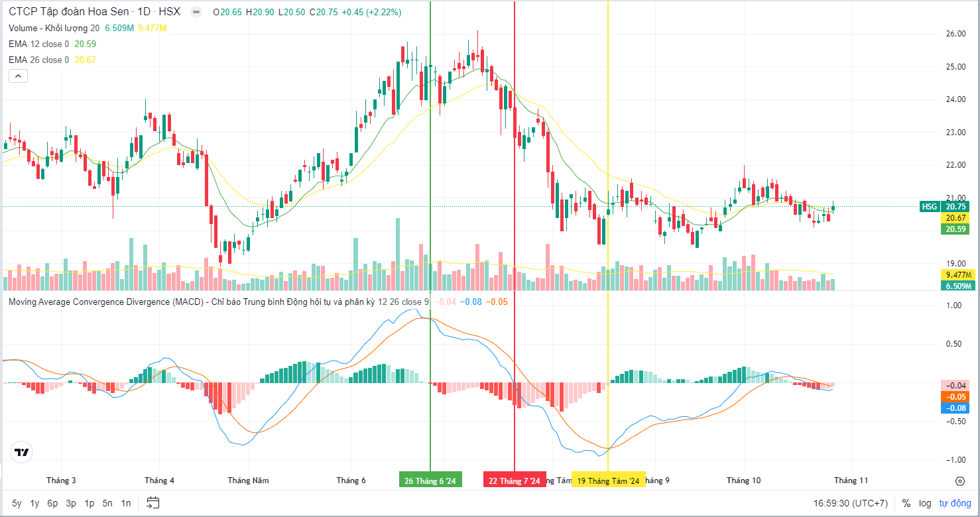Toggle the percent (%) scale
980x517 pixels.
(906, 503)
